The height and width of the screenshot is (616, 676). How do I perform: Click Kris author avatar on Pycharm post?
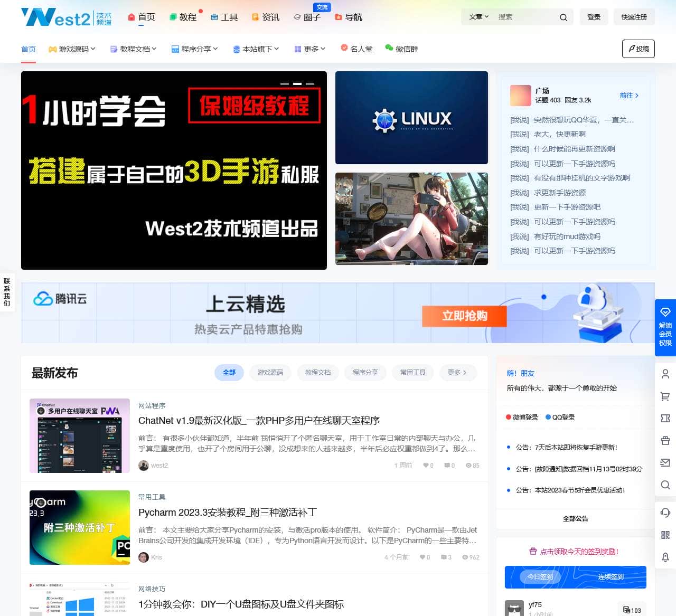pos(144,557)
